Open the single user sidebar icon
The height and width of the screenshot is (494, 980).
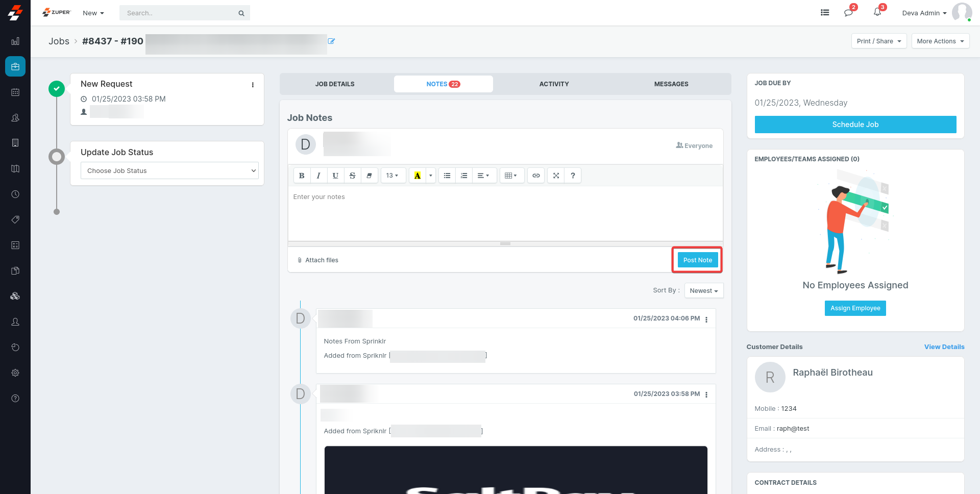coord(15,322)
